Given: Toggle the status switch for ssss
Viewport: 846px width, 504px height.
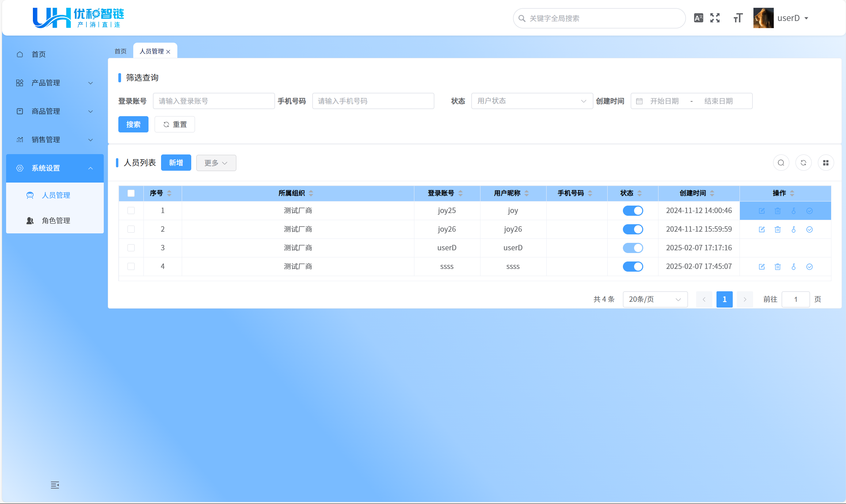Looking at the screenshot, I should tap(632, 267).
